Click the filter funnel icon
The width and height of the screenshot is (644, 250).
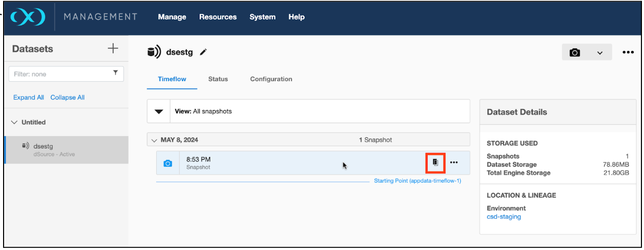[x=115, y=73]
